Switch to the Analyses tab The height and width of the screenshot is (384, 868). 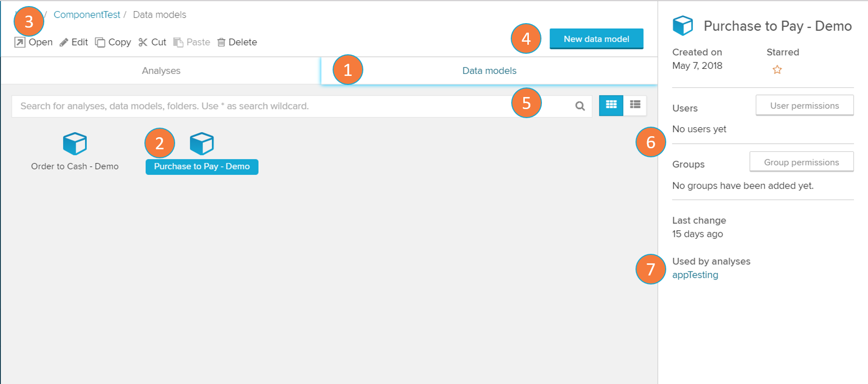[161, 71]
